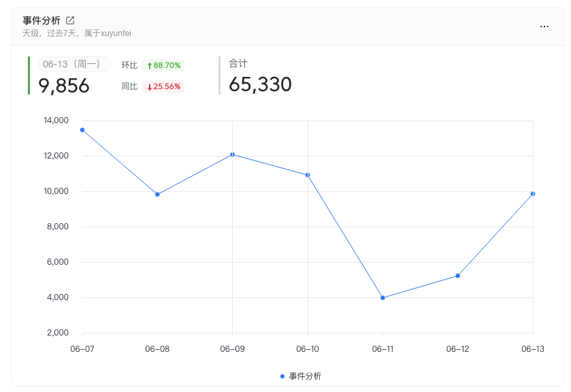This screenshot has width=571, height=392.
Task: Click the 同比 label
Action: coord(129,86)
